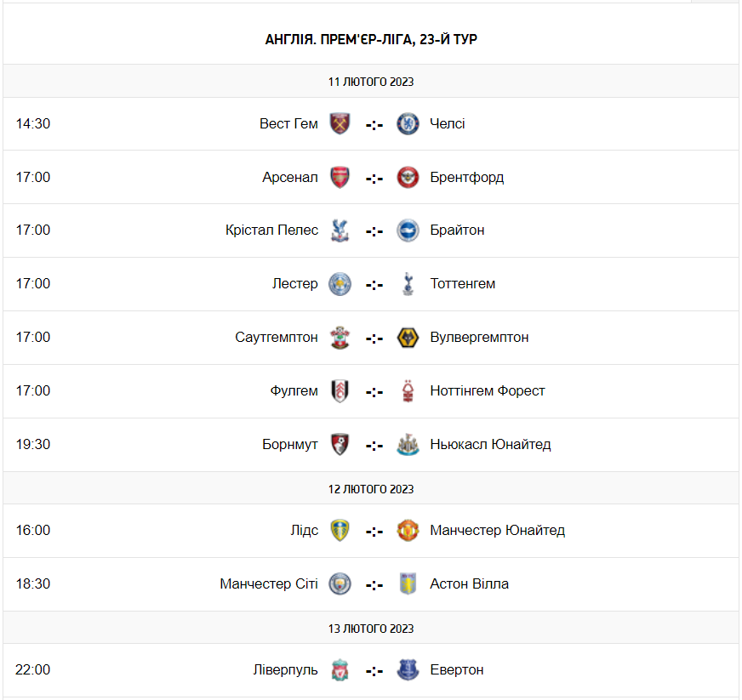Click the Wolverhampton wolf crest
The height and width of the screenshot is (700, 742).
click(x=408, y=338)
